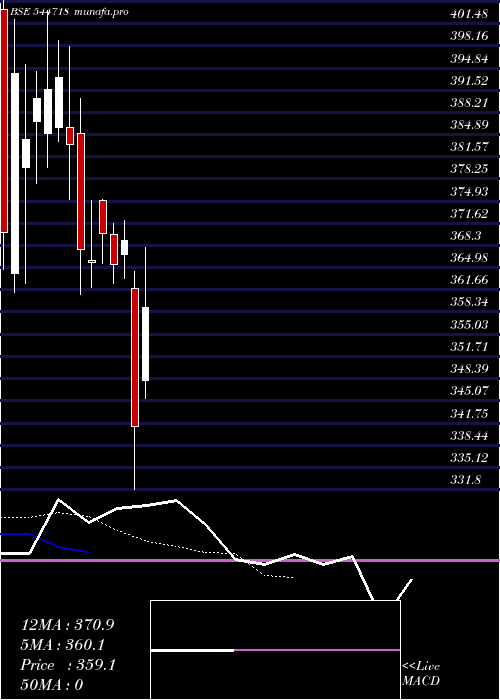Click the large red candle before the last candle
The image size is (500, 700).
click(135, 357)
